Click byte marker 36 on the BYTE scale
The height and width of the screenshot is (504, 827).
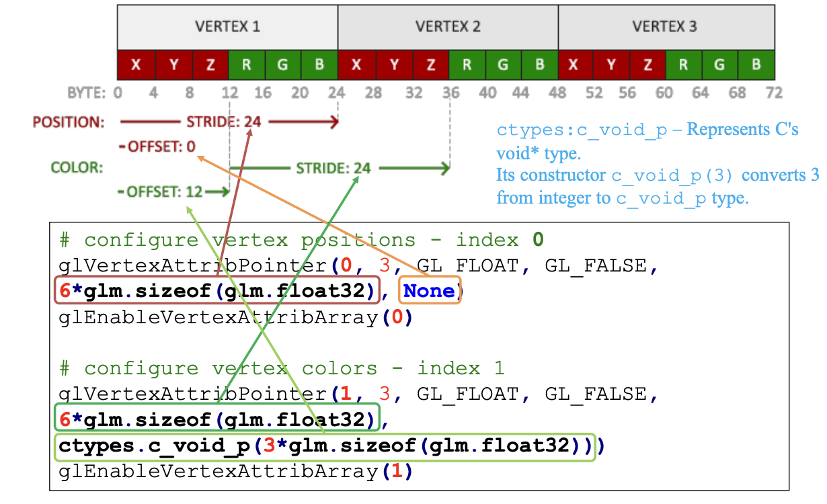[x=450, y=92]
